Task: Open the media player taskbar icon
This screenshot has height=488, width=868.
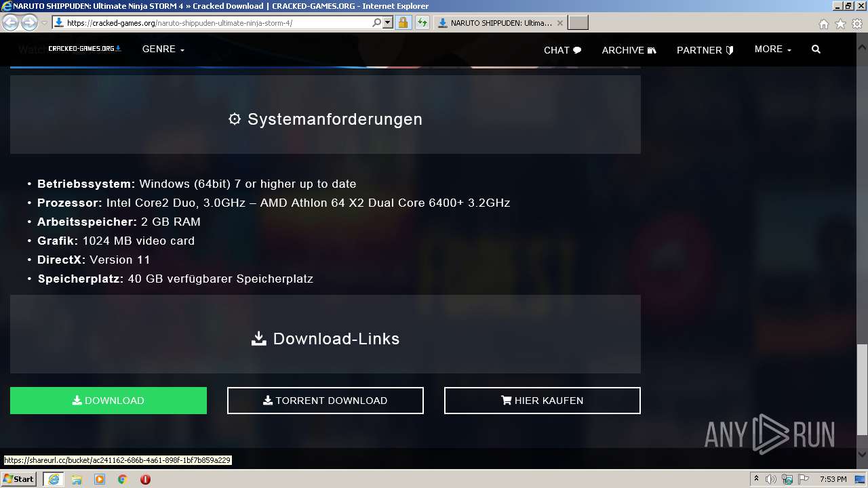Action: (x=100, y=479)
